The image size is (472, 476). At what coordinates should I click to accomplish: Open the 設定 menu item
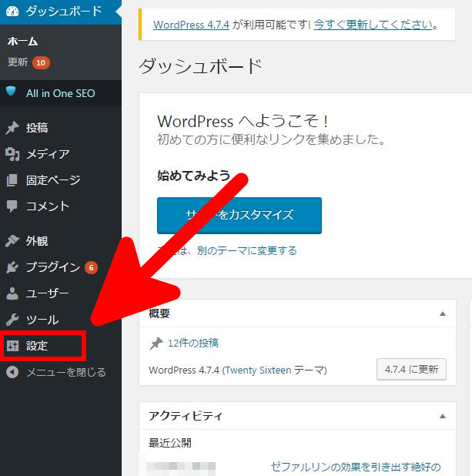click(37, 346)
